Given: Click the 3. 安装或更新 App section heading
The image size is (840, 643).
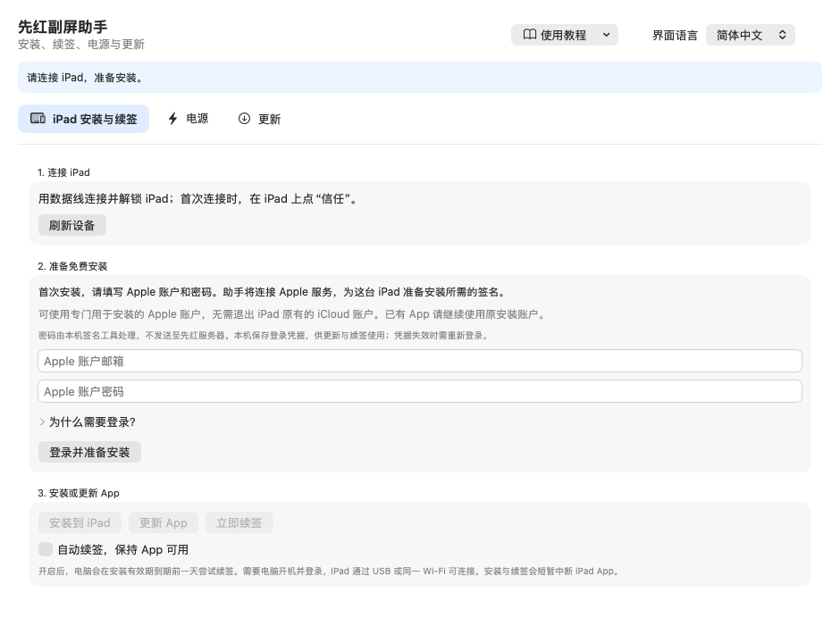Looking at the screenshot, I should pyautogui.click(x=79, y=493).
